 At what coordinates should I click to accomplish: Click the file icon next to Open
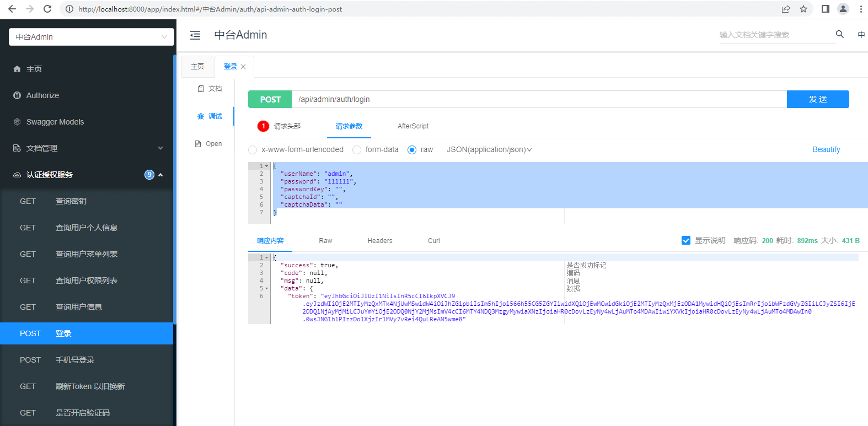[x=198, y=144]
